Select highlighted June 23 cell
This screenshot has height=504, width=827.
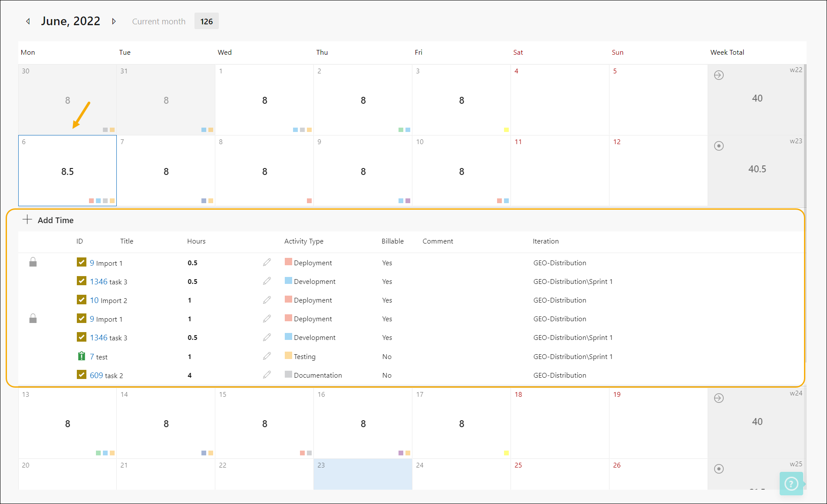[363, 474]
